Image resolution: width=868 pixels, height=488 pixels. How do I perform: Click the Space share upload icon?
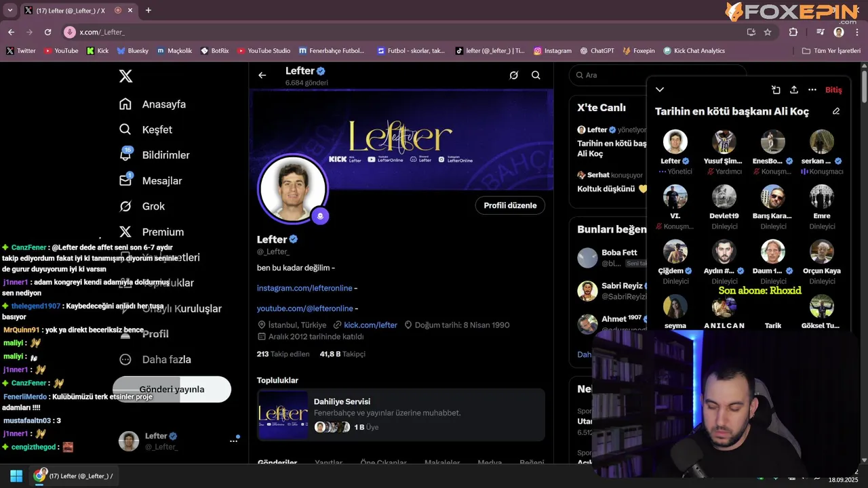click(x=794, y=89)
